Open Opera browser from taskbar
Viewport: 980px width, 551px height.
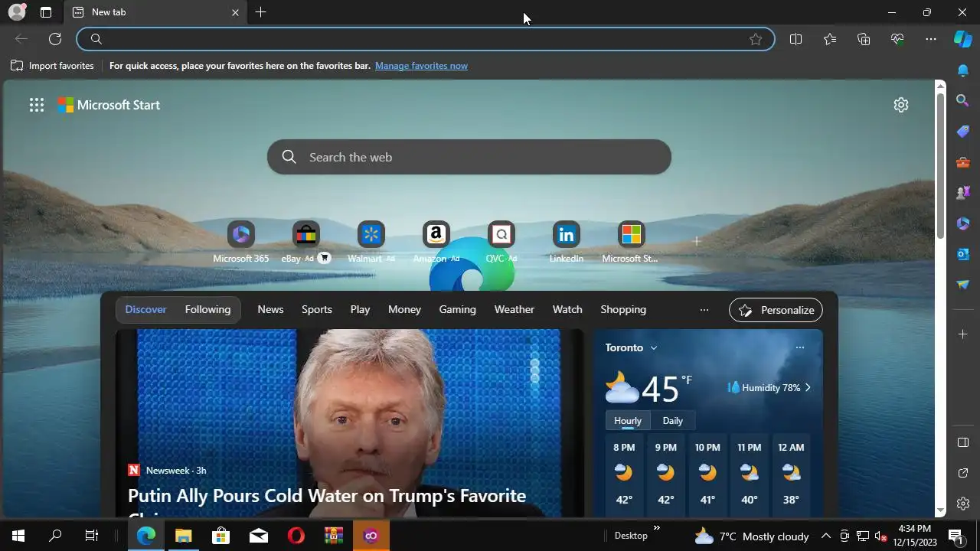click(x=296, y=536)
